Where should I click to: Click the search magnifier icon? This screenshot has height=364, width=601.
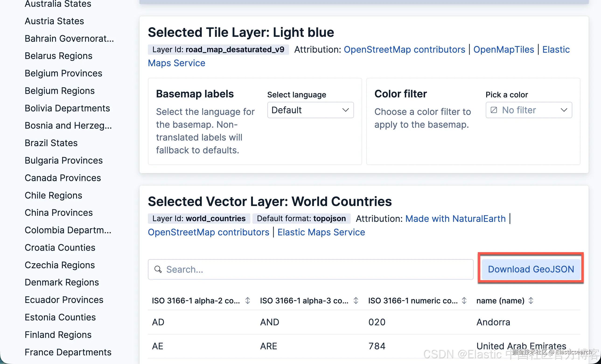pyautogui.click(x=158, y=269)
